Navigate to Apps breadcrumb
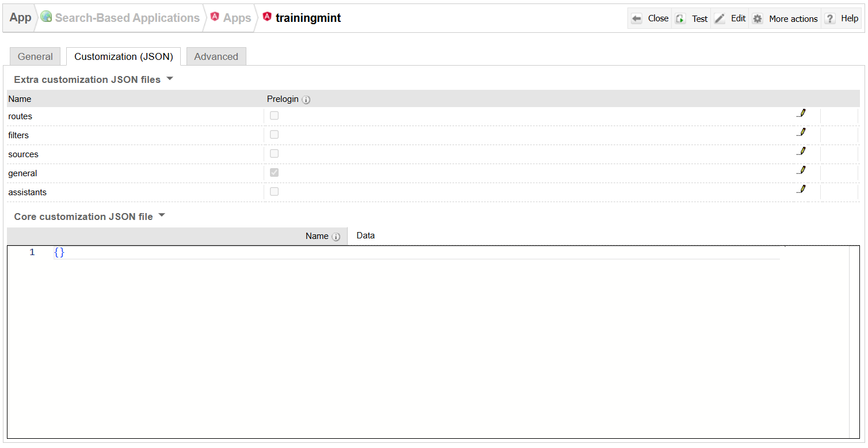 coord(237,18)
